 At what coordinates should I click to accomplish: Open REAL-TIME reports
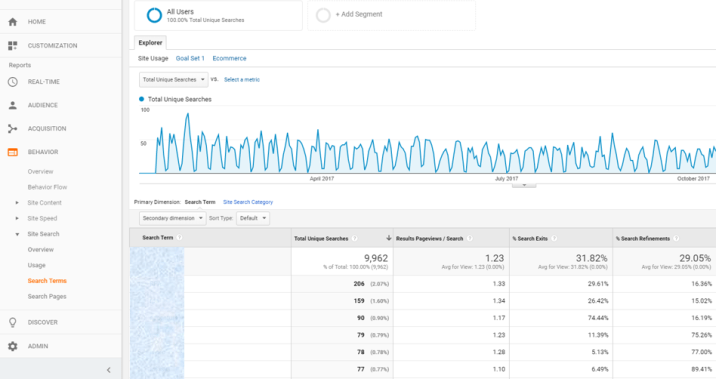(x=44, y=82)
